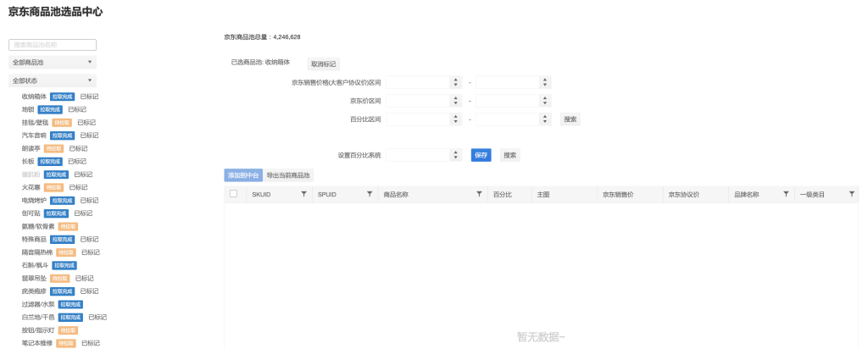Click 搜索 button beside 百分比区间
Screen dimensions: 868x349
coord(570,119)
